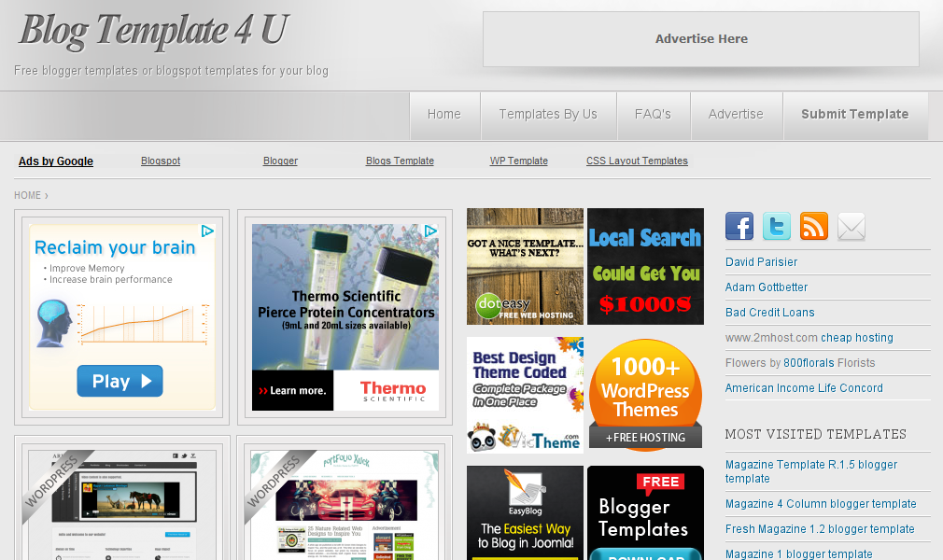
Task: Click the site tagline about free blogger templates
Action: click(x=172, y=71)
